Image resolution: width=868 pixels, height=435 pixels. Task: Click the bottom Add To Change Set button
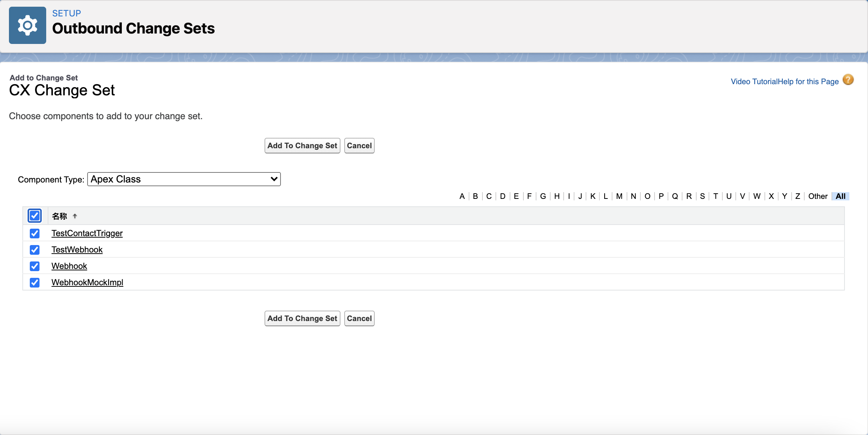pos(302,318)
